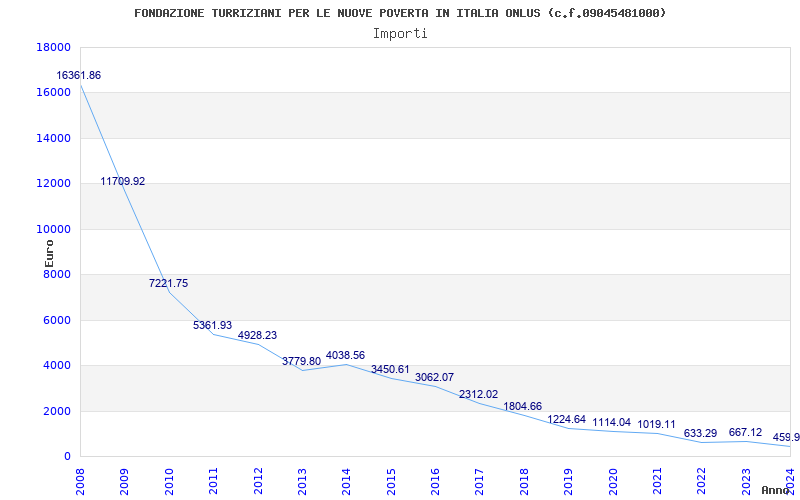Click data label 7221.75
Screen dimensions: 800x500
(x=168, y=283)
